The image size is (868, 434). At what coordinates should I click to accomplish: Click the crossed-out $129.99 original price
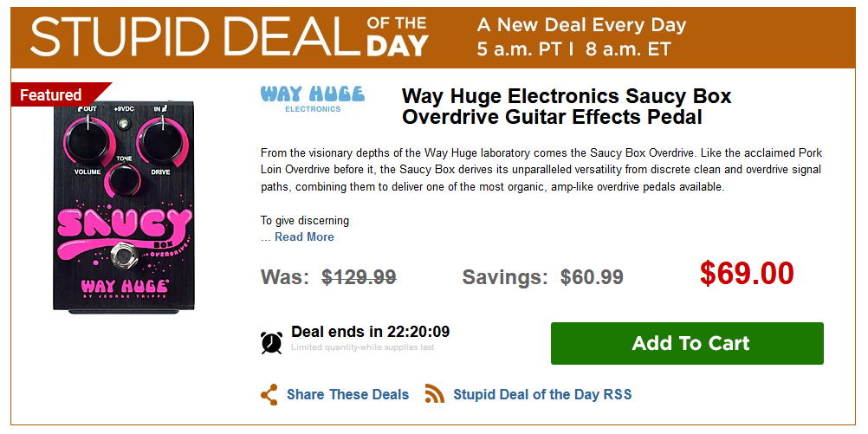coord(359,277)
